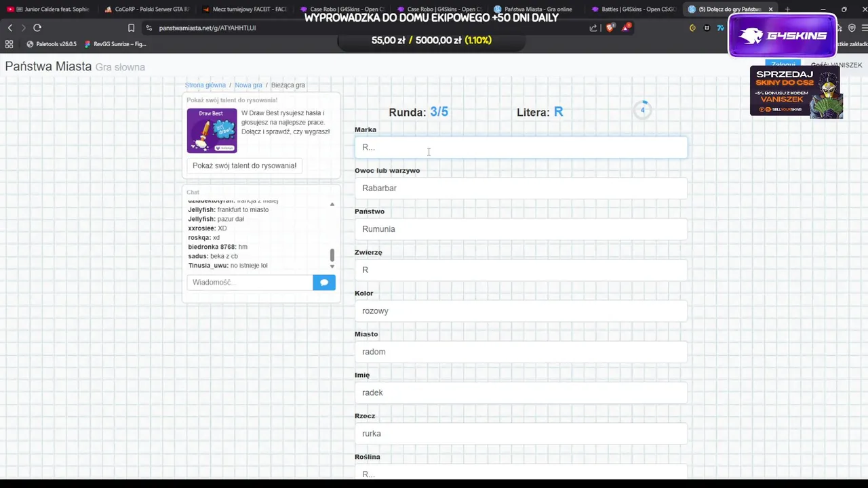Switch to Battles G4Skins tab
This screenshot has height=488, width=868.
pos(633,9)
